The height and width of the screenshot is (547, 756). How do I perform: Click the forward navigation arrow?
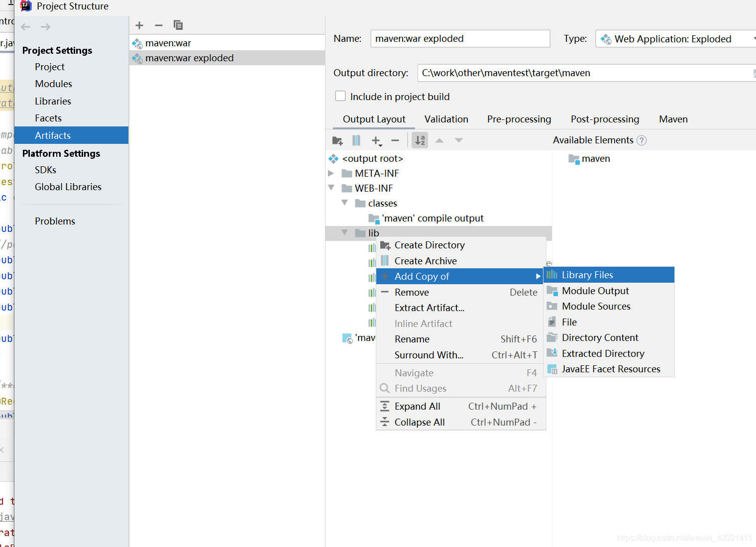(x=45, y=27)
